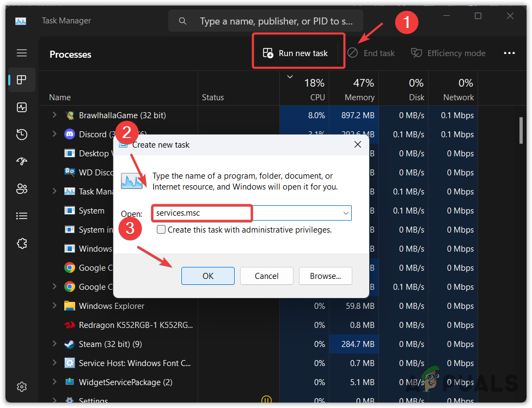Screen dimensions: 532x408
Task: Sort processes by the Name column
Action: (60, 98)
